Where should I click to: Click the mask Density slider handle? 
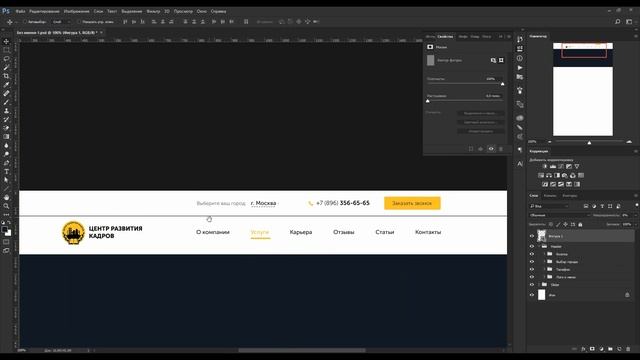[502, 84]
